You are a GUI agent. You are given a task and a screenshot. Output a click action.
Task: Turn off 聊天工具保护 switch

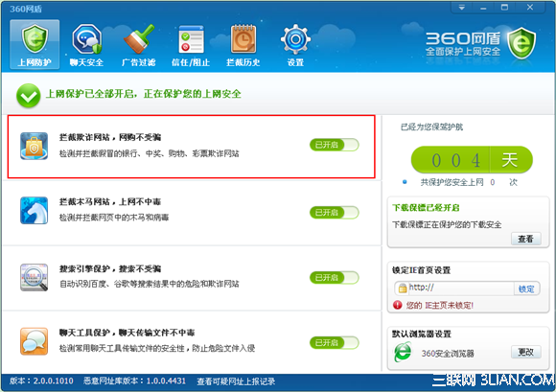[334, 343]
